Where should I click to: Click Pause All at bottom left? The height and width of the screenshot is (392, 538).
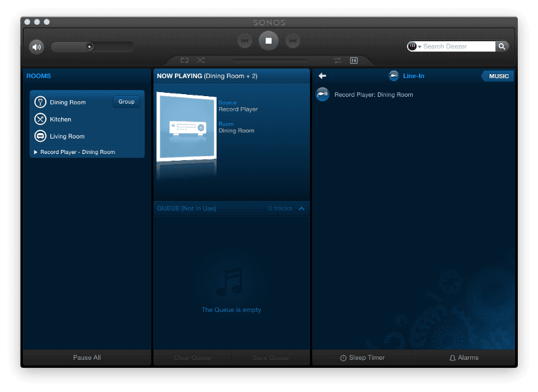pyautogui.click(x=86, y=358)
